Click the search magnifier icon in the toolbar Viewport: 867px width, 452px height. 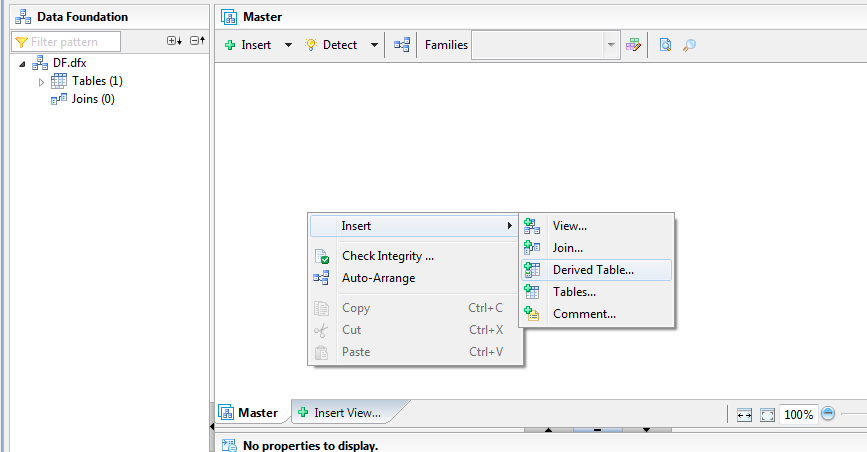point(689,45)
